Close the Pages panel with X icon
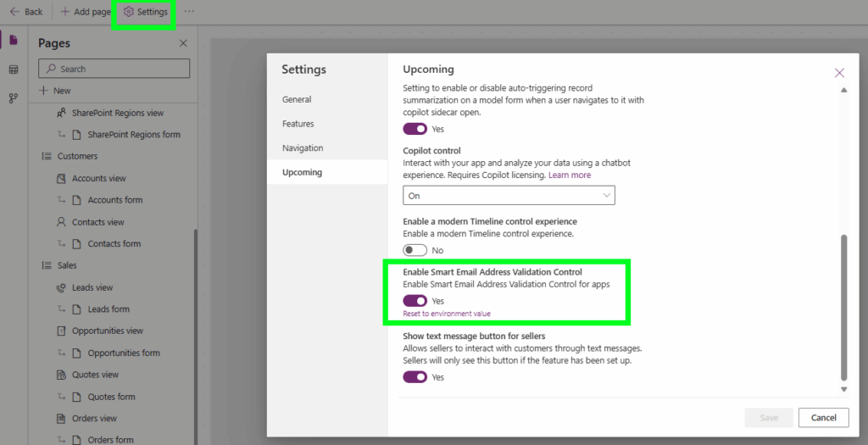Screen dimensions: 868x445 pos(183,43)
